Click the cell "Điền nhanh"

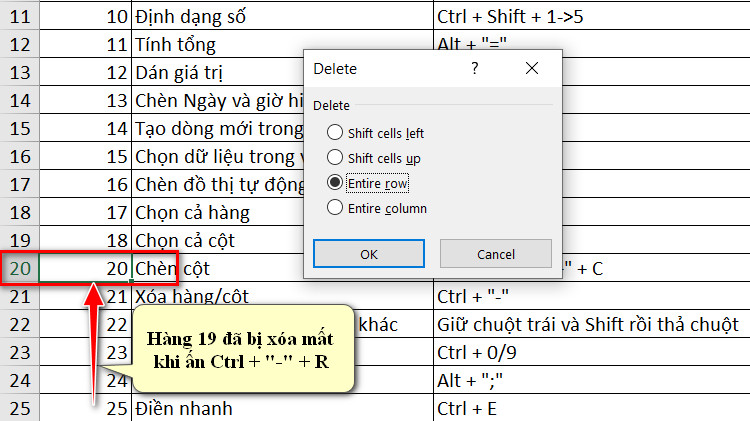pos(282,408)
